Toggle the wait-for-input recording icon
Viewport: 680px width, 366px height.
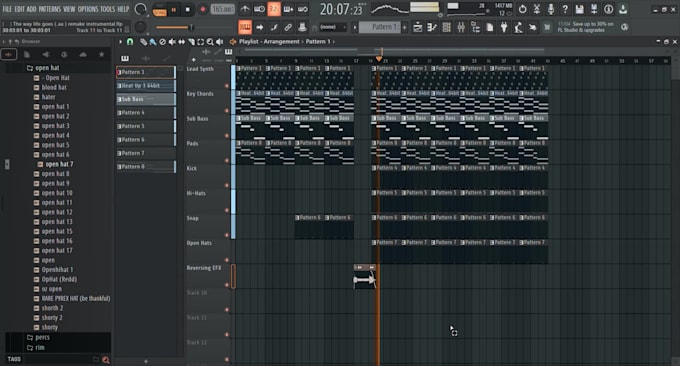pos(259,9)
